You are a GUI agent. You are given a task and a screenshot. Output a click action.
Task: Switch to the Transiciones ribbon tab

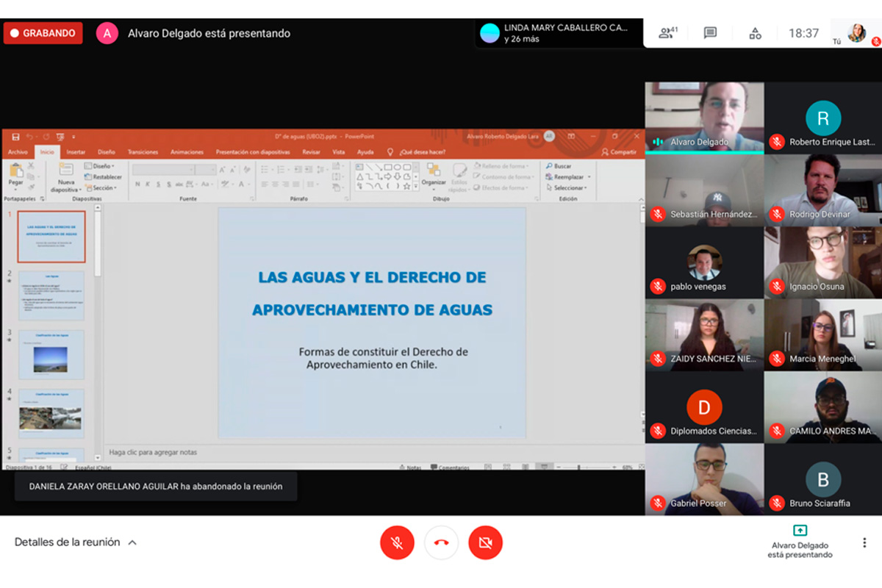coord(143,152)
